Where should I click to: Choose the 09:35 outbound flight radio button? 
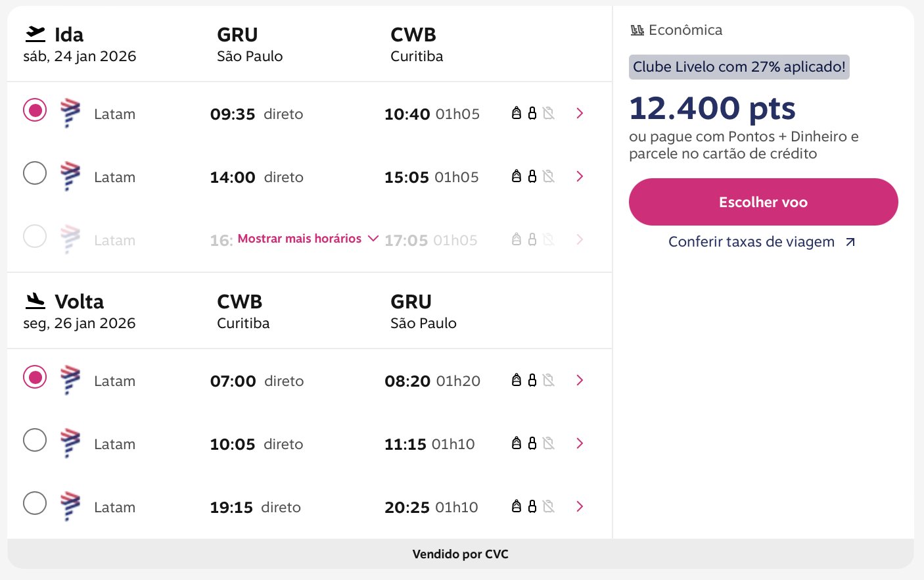(x=35, y=110)
